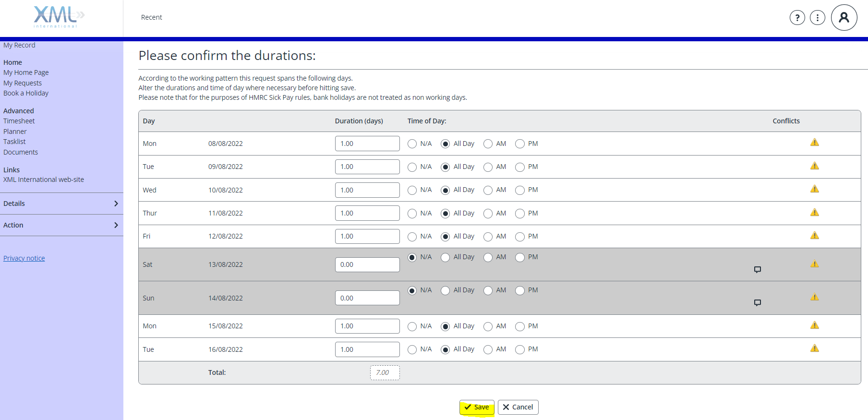Viewport: 868px width, 420px height.
Task: Select PM for Wed 10/08/2022
Action: click(520, 191)
